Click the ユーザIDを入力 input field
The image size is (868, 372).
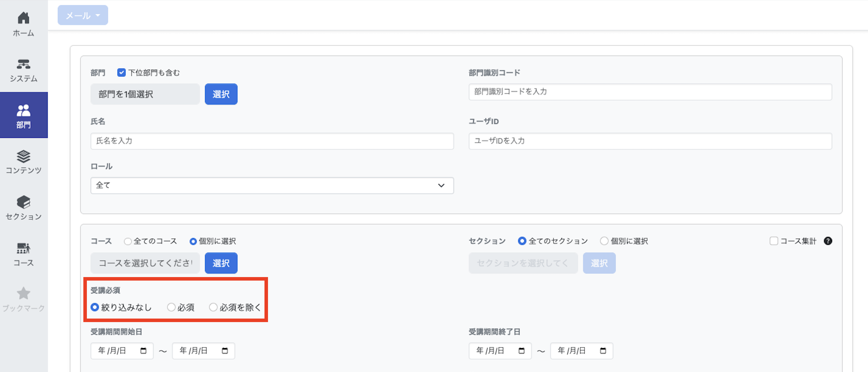pos(650,141)
